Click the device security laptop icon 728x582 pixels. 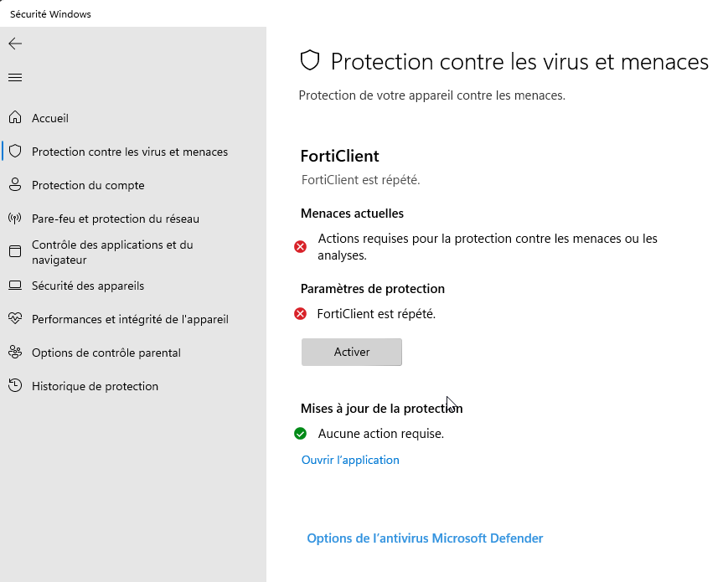pos(15,286)
